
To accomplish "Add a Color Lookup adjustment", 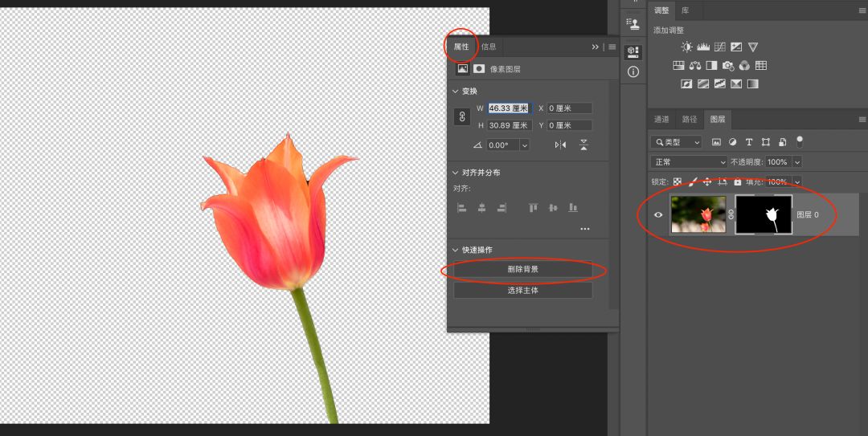I will click(761, 65).
